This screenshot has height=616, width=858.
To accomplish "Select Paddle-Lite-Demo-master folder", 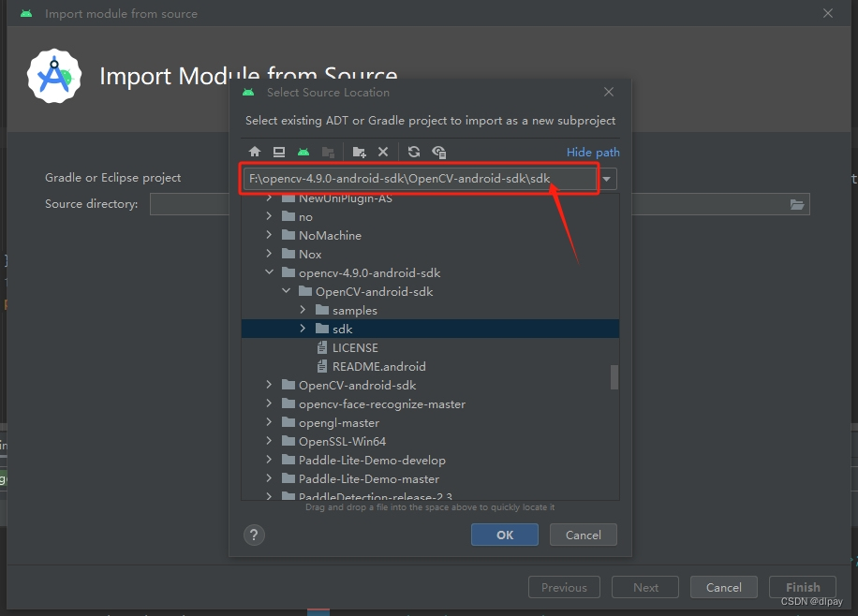I will (430, 477).
